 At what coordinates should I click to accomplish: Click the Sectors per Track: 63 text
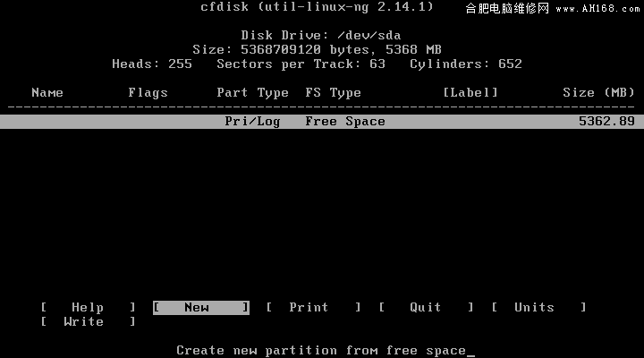[x=301, y=64]
